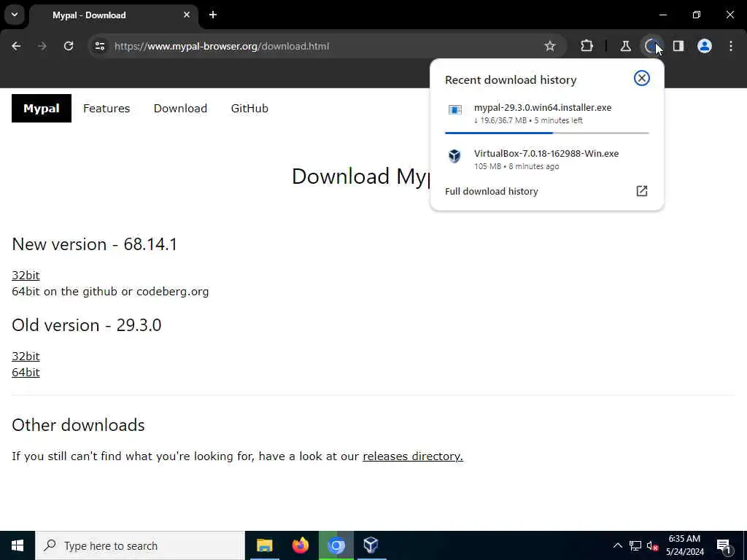Viewport: 747px width, 560px height.
Task: Open Chrome Labs flask icon
Action: click(x=625, y=46)
